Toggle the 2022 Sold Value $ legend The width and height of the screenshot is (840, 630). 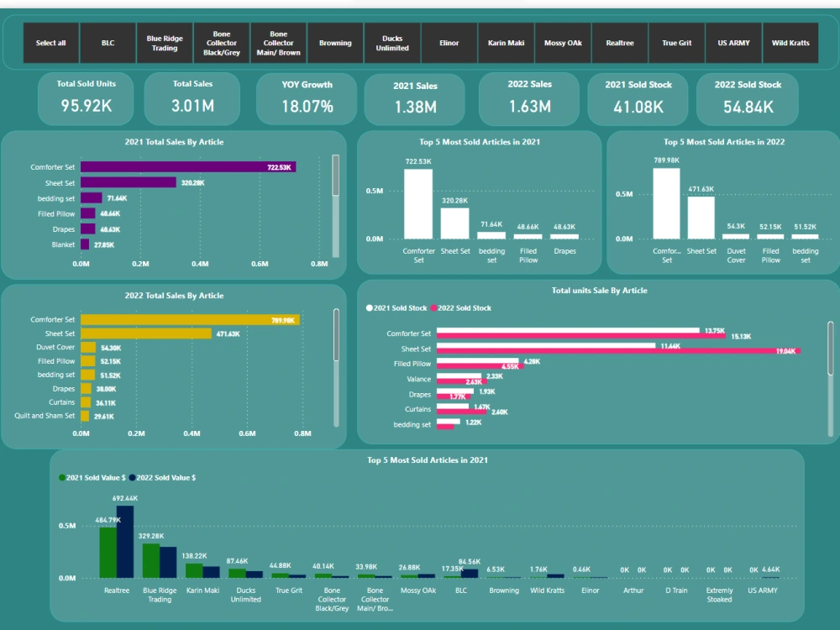coord(164,477)
